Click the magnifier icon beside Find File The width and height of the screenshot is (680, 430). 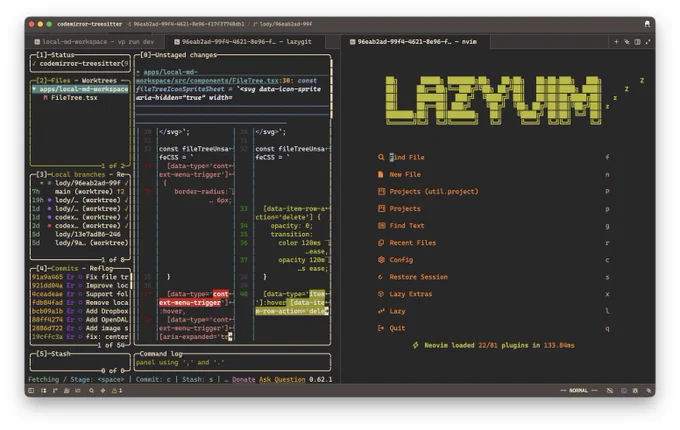pos(381,157)
